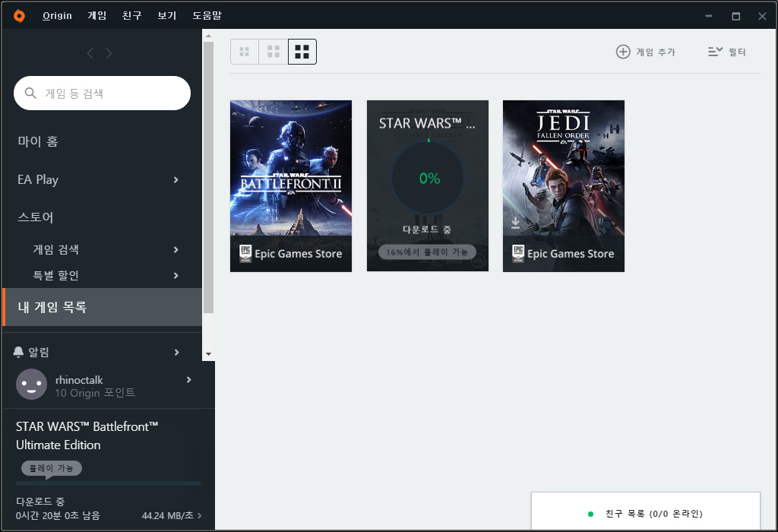Open the 도움말 menu

tap(207, 15)
